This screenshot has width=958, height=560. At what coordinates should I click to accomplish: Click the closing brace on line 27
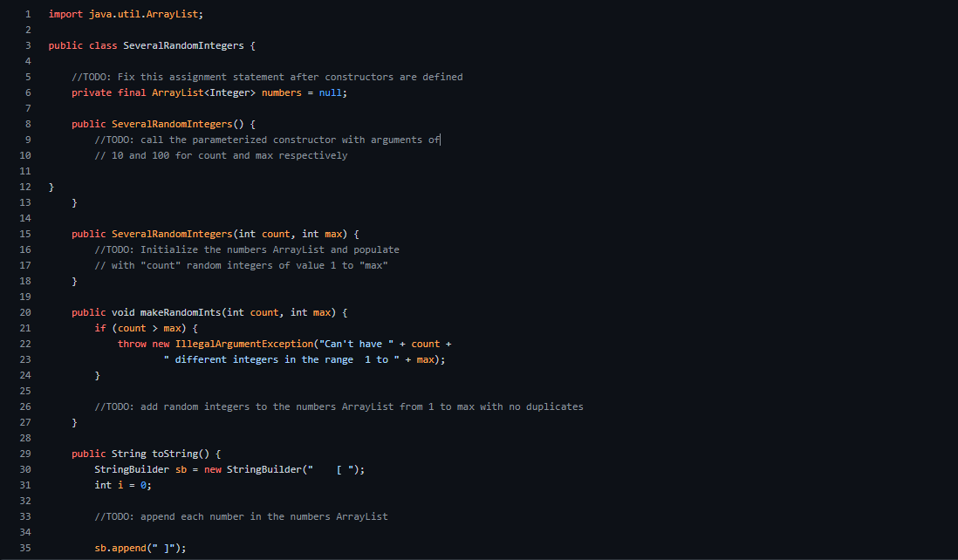[74, 422]
